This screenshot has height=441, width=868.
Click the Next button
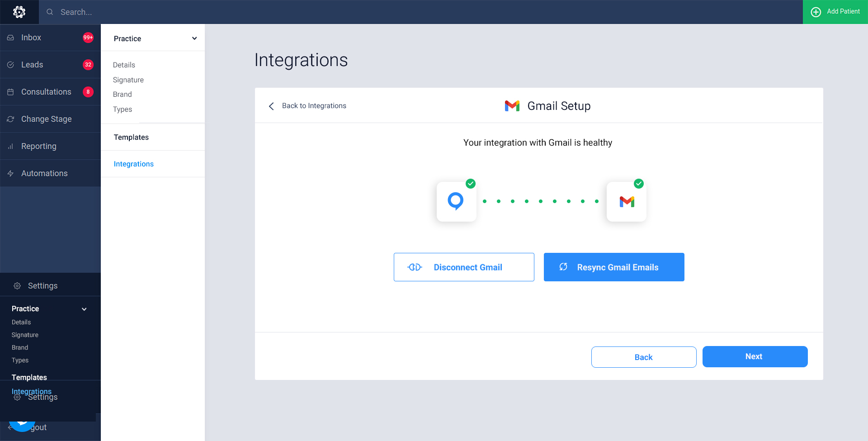tap(755, 356)
